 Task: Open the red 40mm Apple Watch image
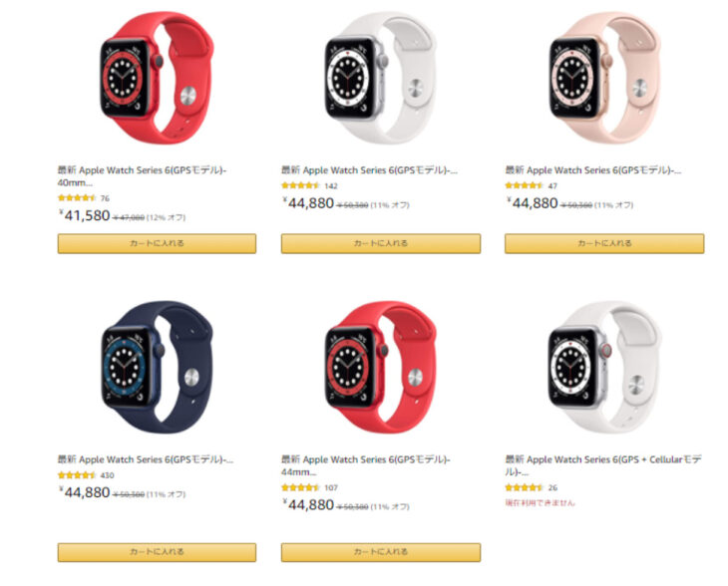[157, 78]
